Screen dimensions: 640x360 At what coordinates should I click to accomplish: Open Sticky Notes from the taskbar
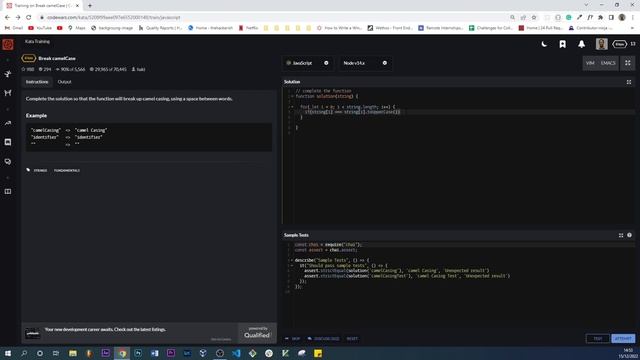coord(318,353)
